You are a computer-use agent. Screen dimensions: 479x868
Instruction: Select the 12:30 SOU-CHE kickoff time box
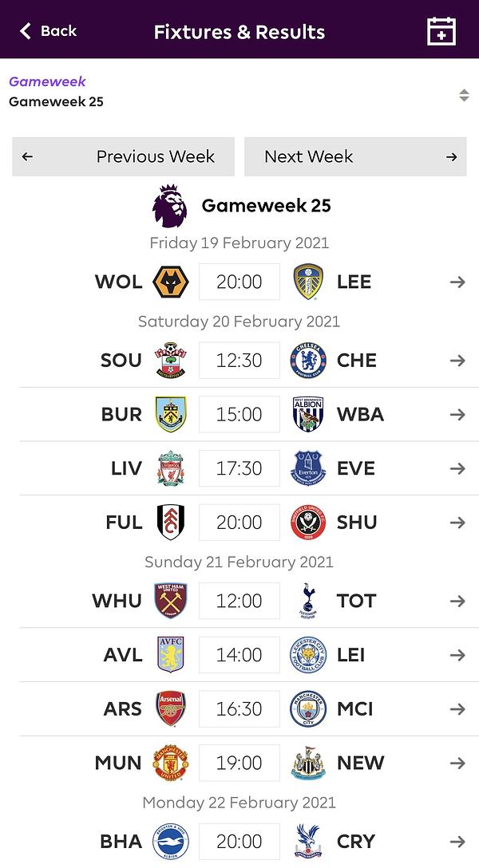239,361
